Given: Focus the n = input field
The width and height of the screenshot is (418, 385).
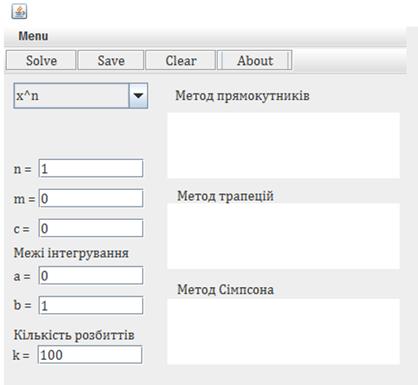Looking at the screenshot, I should tap(91, 168).
